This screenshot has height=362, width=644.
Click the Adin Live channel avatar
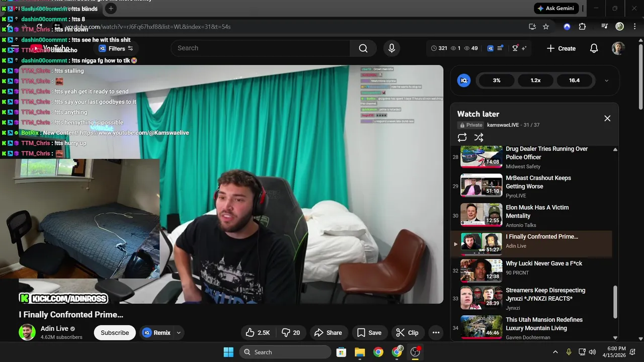point(27,332)
